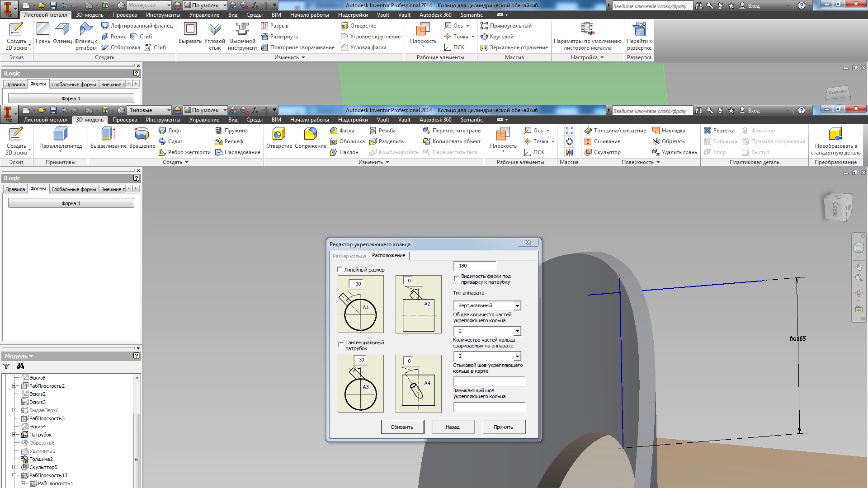Select the Резьба (Thread) tool
868x488 pixels.
click(x=382, y=131)
